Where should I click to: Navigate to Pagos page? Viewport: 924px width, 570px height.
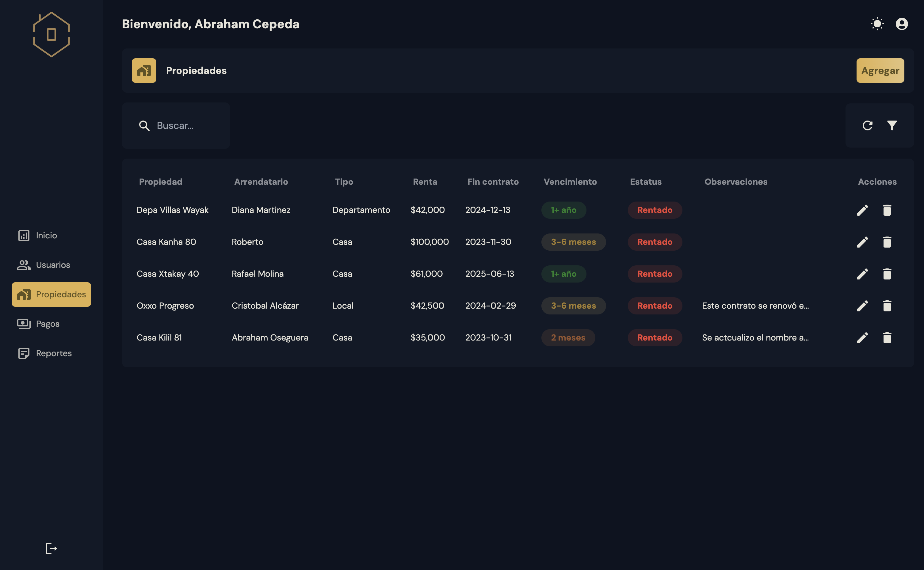pyautogui.click(x=48, y=324)
